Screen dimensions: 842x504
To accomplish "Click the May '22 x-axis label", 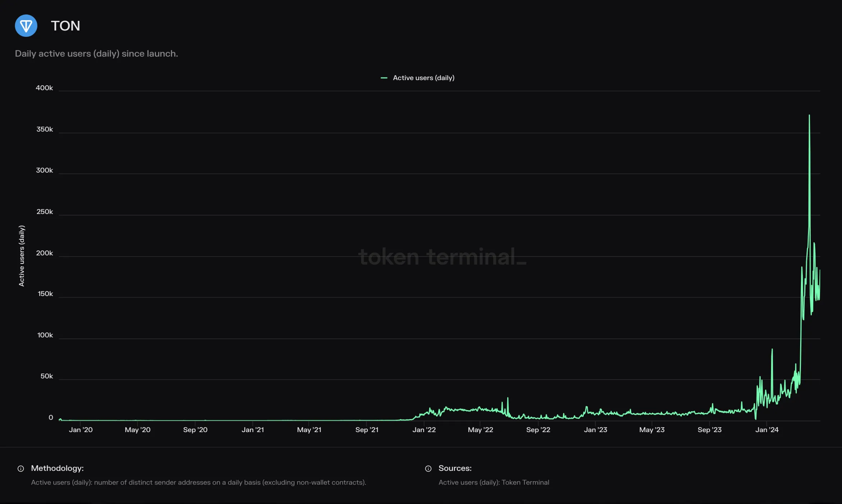I will (x=480, y=430).
